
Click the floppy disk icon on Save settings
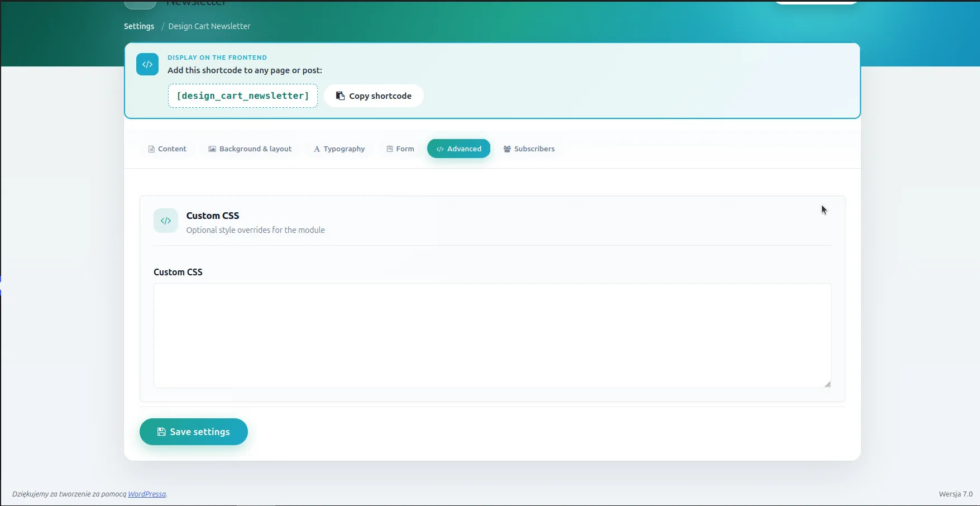pyautogui.click(x=161, y=432)
